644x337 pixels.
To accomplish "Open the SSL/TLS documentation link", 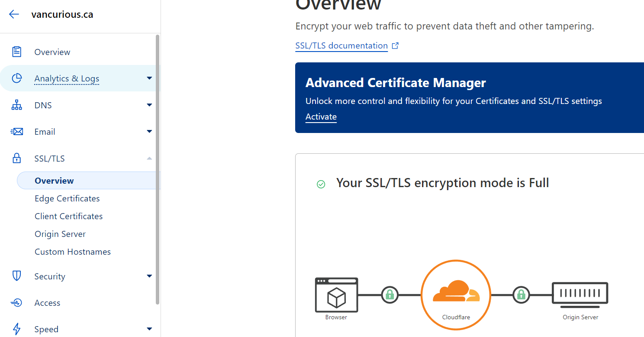I will pyautogui.click(x=341, y=46).
